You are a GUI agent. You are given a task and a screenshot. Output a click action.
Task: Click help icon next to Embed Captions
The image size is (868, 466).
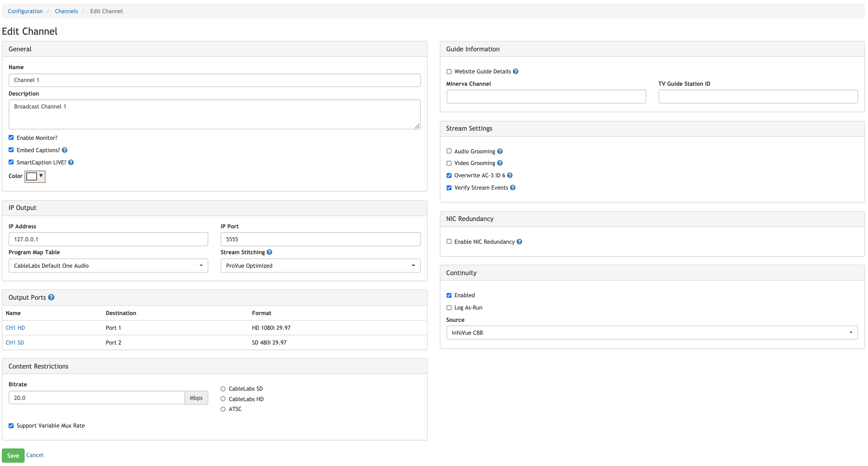(x=65, y=150)
